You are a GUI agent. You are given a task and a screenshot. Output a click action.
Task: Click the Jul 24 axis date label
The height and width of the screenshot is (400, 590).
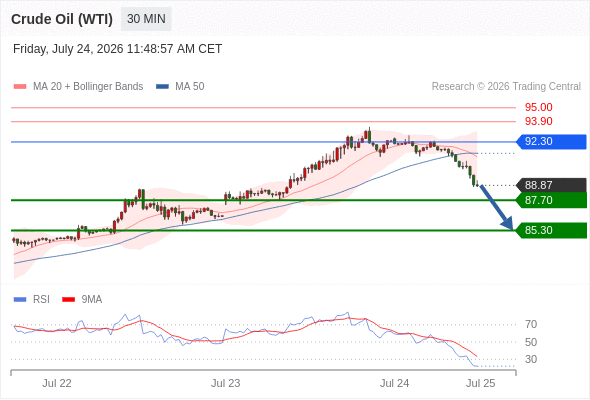394,383
